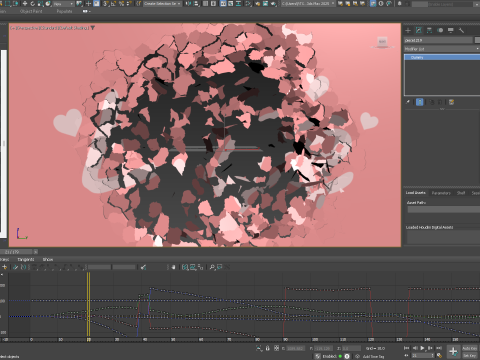The image size is (480, 360).
Task: Open the Create tab in command panel
Action: [x=408, y=30]
